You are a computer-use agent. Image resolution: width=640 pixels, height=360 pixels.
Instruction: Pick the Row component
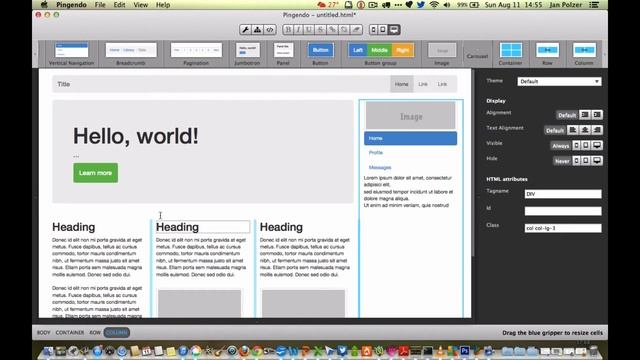click(x=547, y=54)
